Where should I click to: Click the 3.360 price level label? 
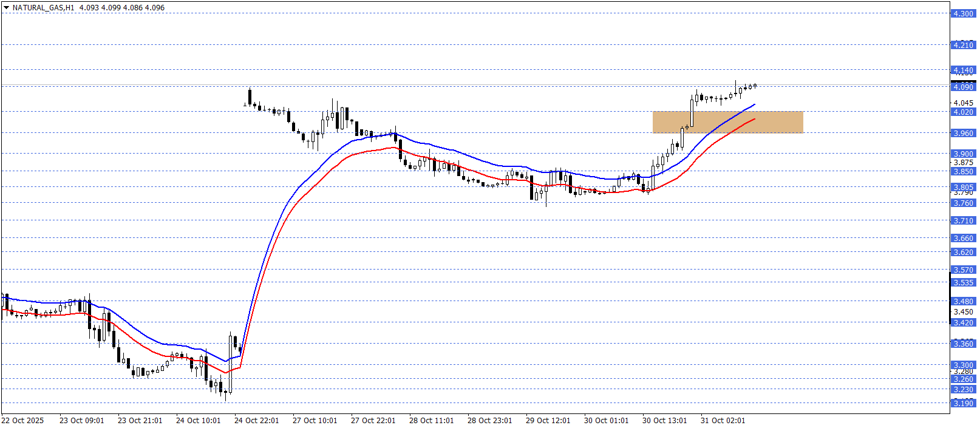point(963,344)
